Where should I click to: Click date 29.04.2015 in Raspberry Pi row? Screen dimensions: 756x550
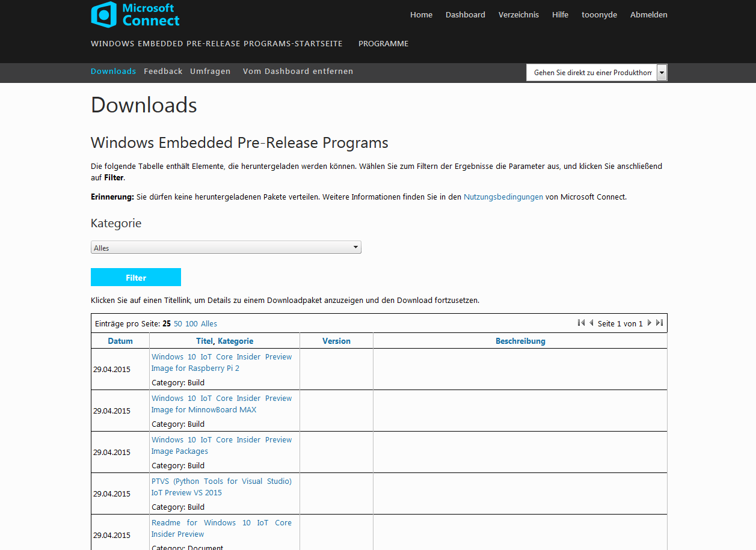(112, 369)
